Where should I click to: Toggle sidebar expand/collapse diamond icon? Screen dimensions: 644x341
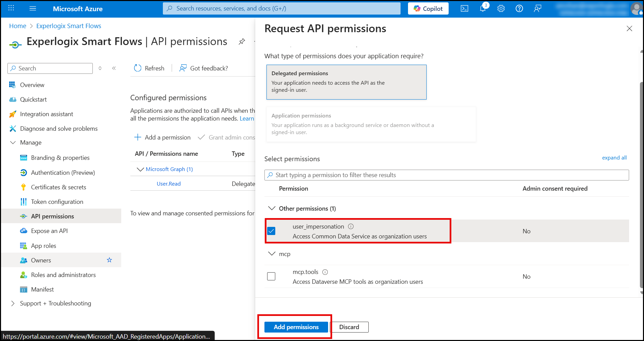click(100, 68)
